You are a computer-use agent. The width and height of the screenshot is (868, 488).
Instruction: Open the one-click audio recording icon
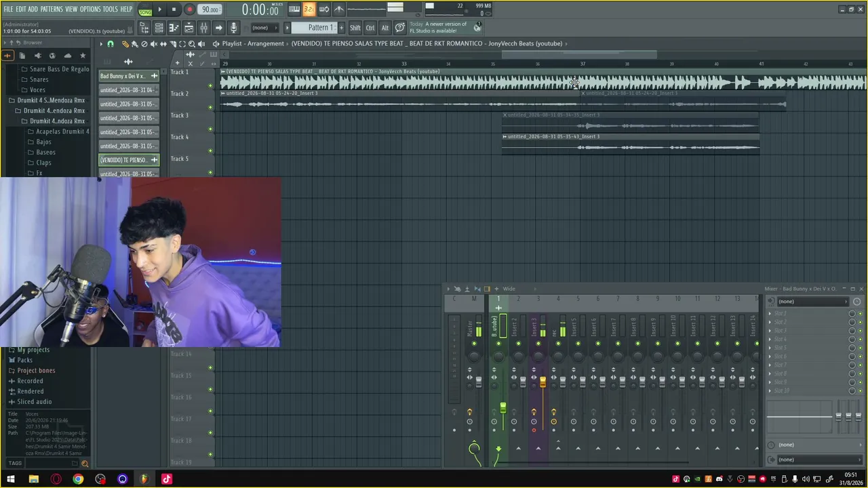(233, 28)
